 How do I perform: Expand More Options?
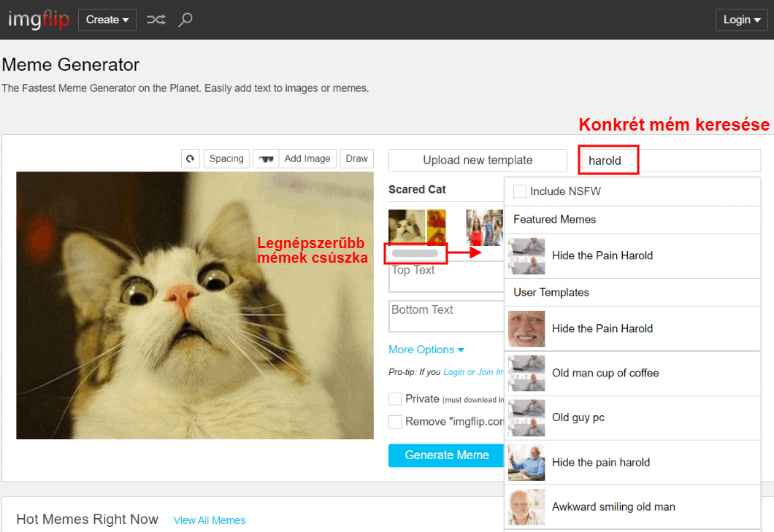pyautogui.click(x=426, y=350)
